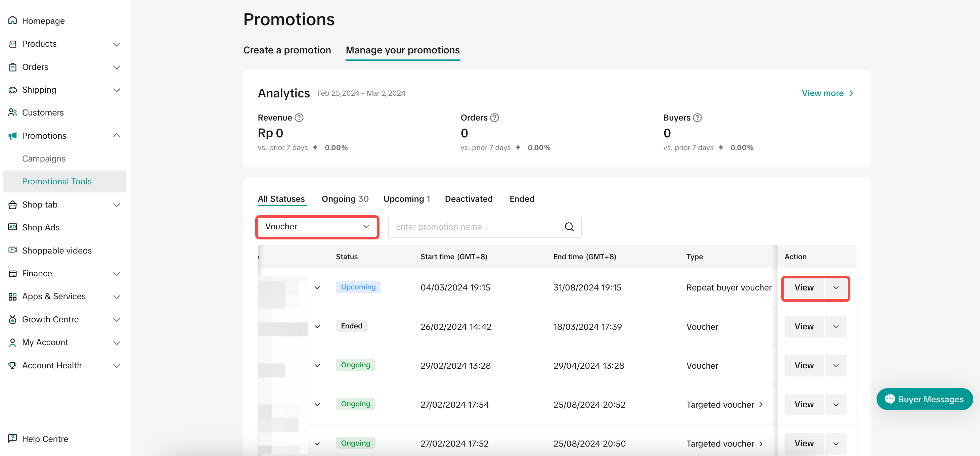
Task: Open action dropdown arrow for Ended voucher
Action: click(x=836, y=326)
